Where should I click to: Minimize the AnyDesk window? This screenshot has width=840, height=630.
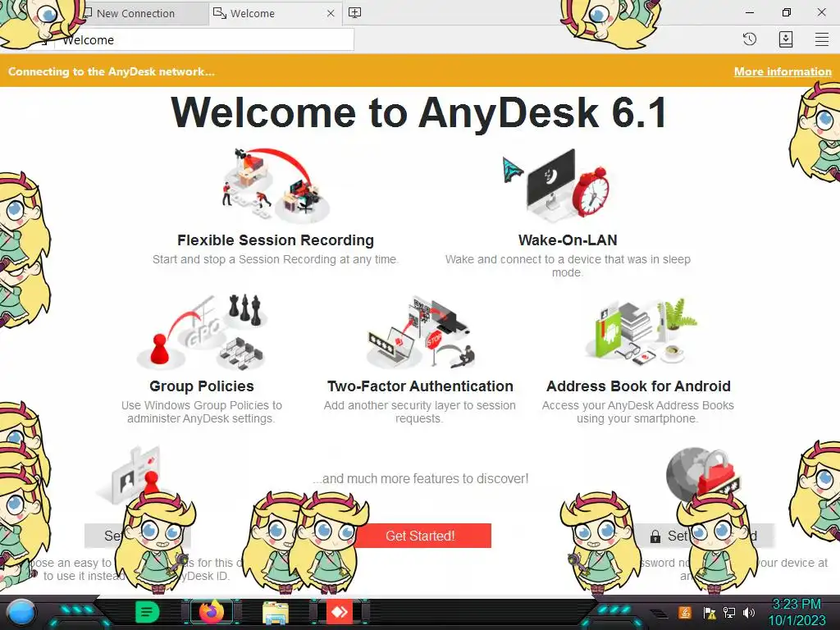[x=750, y=12]
